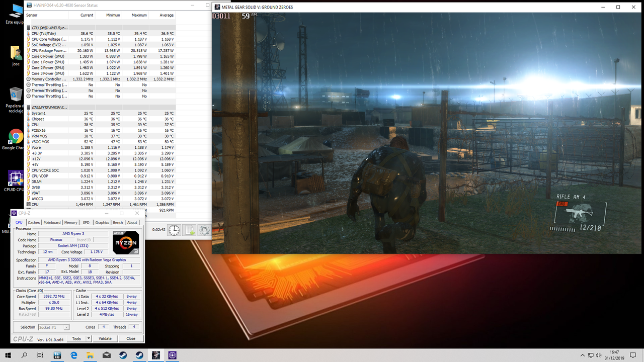The height and width of the screenshot is (362, 644).
Task: Select the VBAT voltage row
Action: (x=100, y=193)
